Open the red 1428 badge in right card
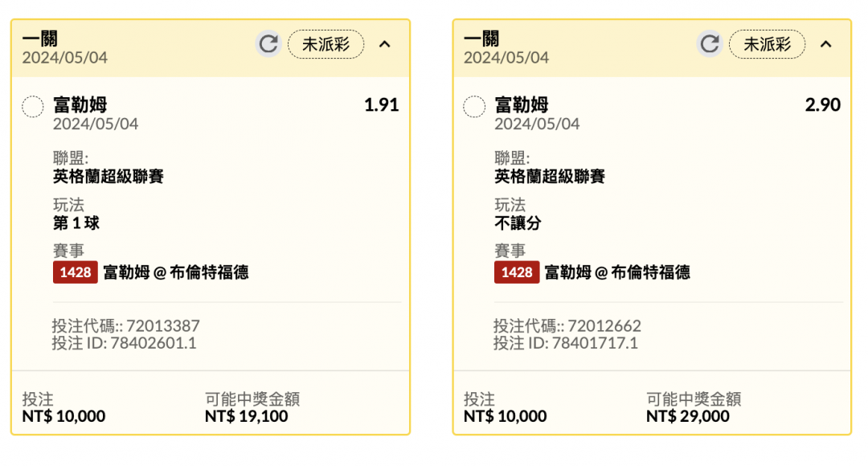This screenshot has width=868, height=466. (517, 272)
